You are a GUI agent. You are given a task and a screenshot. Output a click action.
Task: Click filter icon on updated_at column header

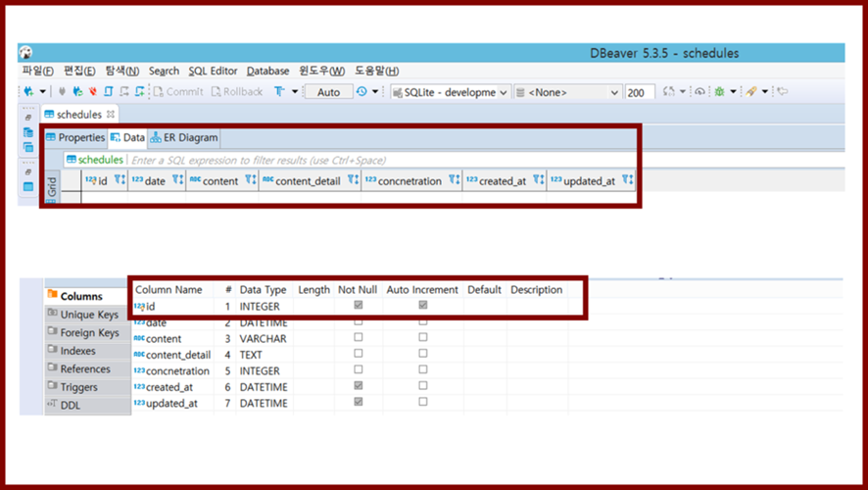[627, 179]
